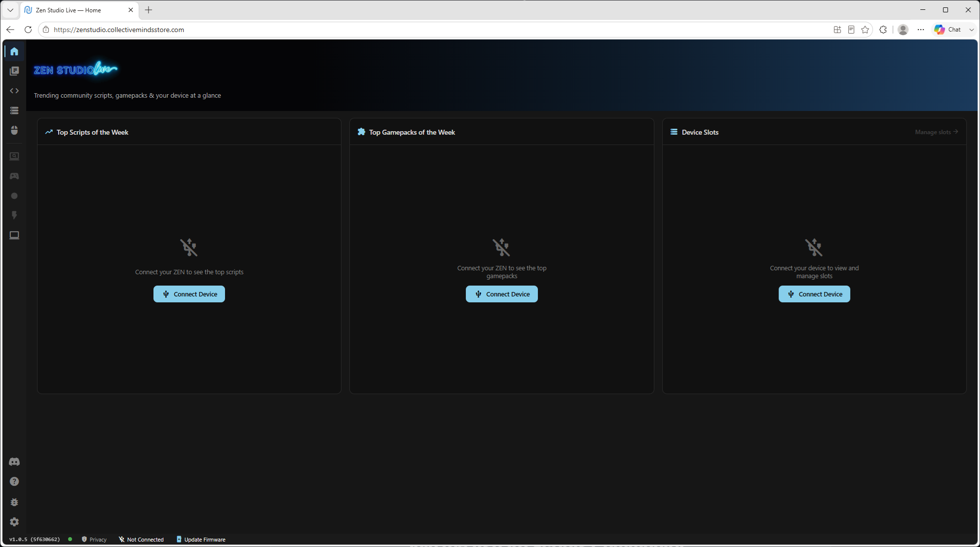Open the browser profile avatar

click(x=903, y=30)
